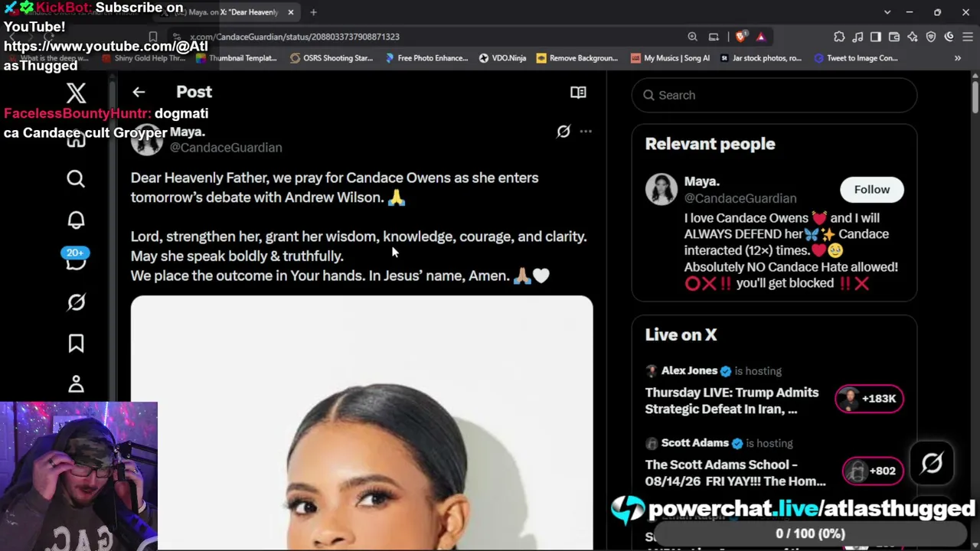Open Maya. name in Relevant people

click(x=702, y=181)
